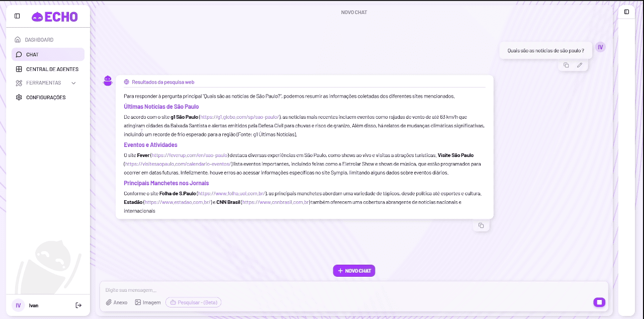Start a conversation with Novo Chat button
This screenshot has height=319, width=644.
[x=354, y=271]
